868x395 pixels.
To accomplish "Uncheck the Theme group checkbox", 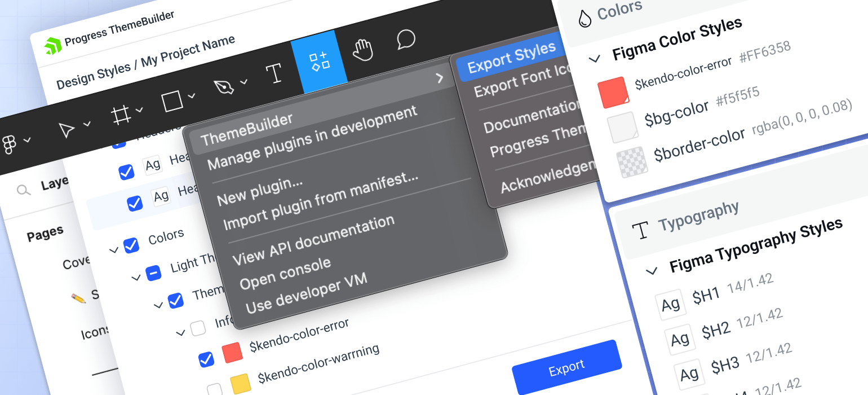I will coord(176,300).
